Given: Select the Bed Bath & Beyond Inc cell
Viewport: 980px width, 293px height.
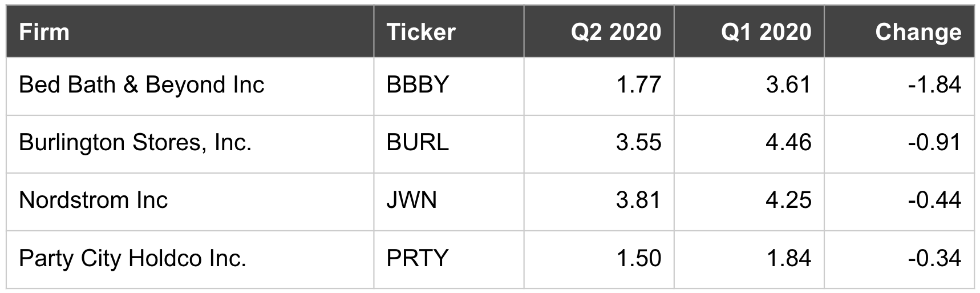Looking at the screenshot, I should point(141,85).
